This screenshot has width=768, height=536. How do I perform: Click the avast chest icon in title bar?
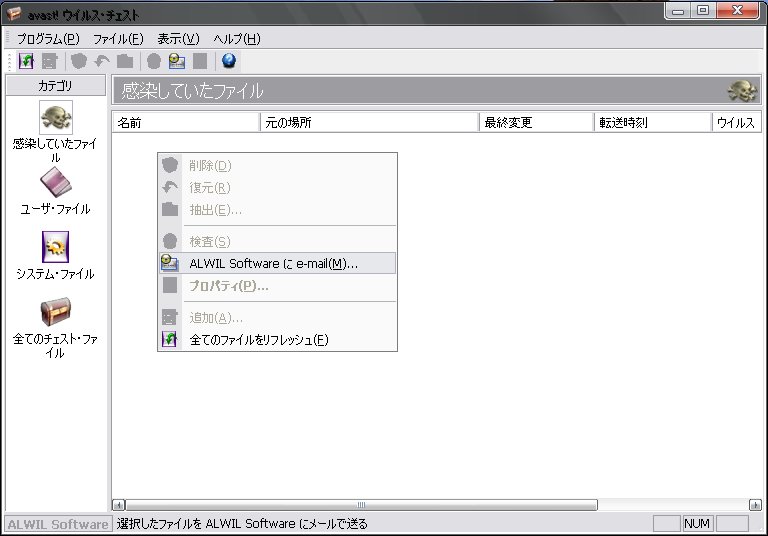tap(14, 13)
